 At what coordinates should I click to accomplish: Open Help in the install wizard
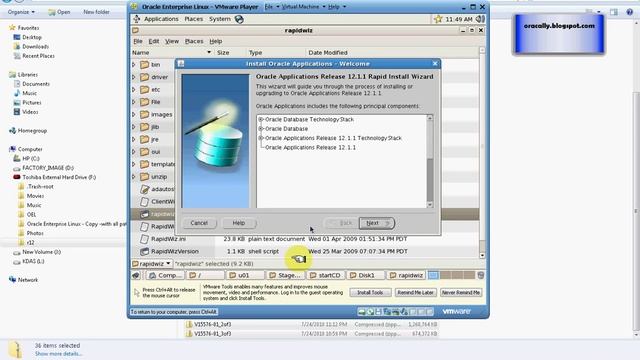point(238,223)
